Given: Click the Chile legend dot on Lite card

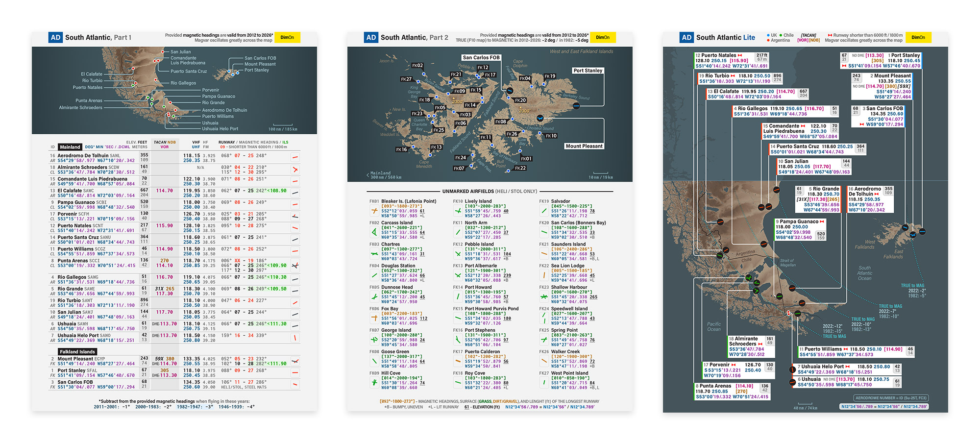Looking at the screenshot, I should [x=781, y=35].
